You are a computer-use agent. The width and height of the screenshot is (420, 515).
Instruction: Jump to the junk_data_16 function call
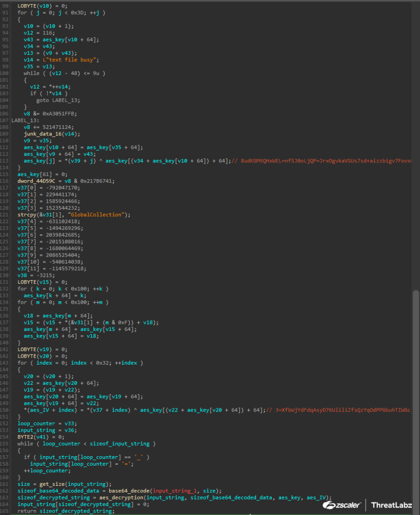(43, 133)
